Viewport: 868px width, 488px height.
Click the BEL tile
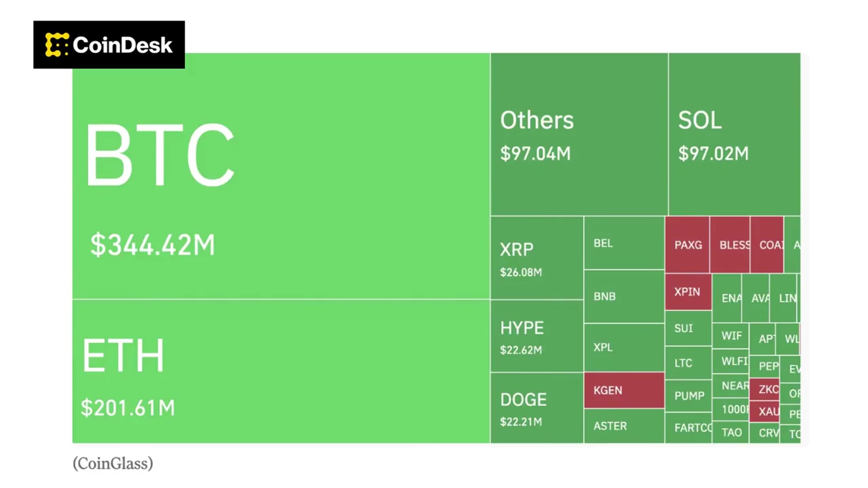tap(624, 243)
